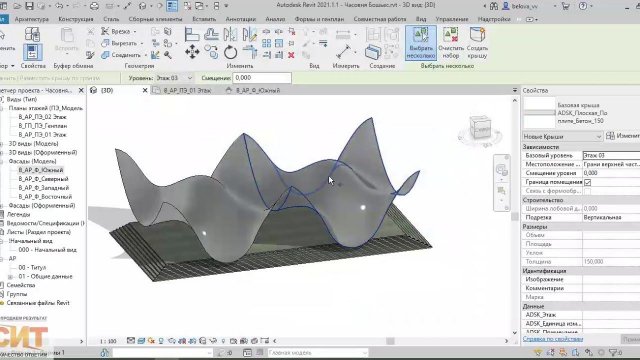Select 'Связанные файлы Revit' in project browser
Viewport: 640px width, 360px height.
(x=38, y=303)
